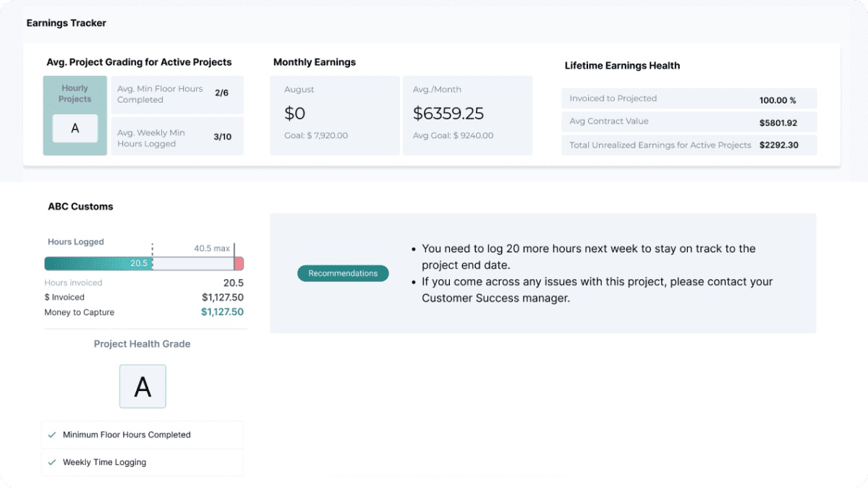Click the August earnings card showing $0
This screenshot has width=868, height=488.
pyautogui.click(x=334, y=115)
